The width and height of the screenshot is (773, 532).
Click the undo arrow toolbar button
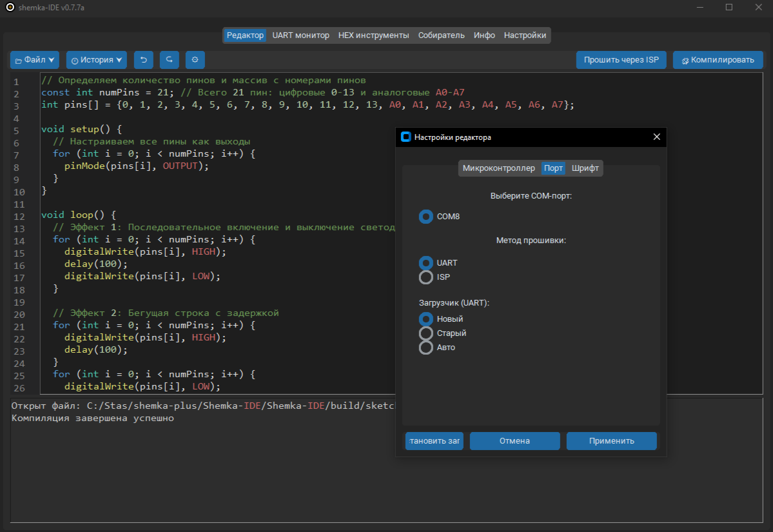point(143,60)
